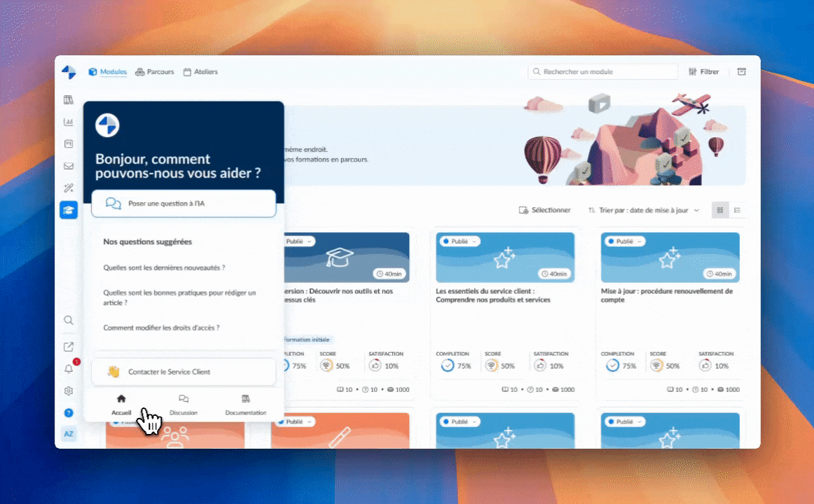Open the external link icon in sidebar
This screenshot has height=504, width=814.
click(x=69, y=346)
